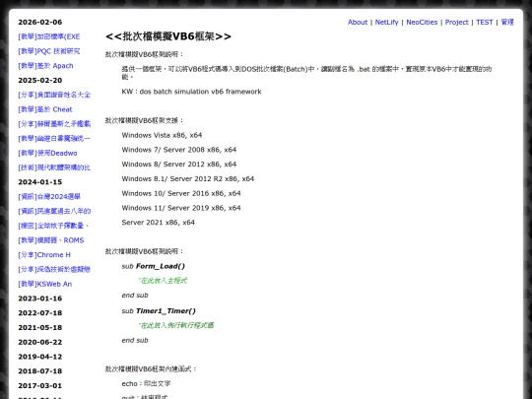The height and width of the screenshot is (399, 532).
Task: Click the Windows 8.1/ Server 2012 R2 line
Action: pyautogui.click(x=188, y=178)
